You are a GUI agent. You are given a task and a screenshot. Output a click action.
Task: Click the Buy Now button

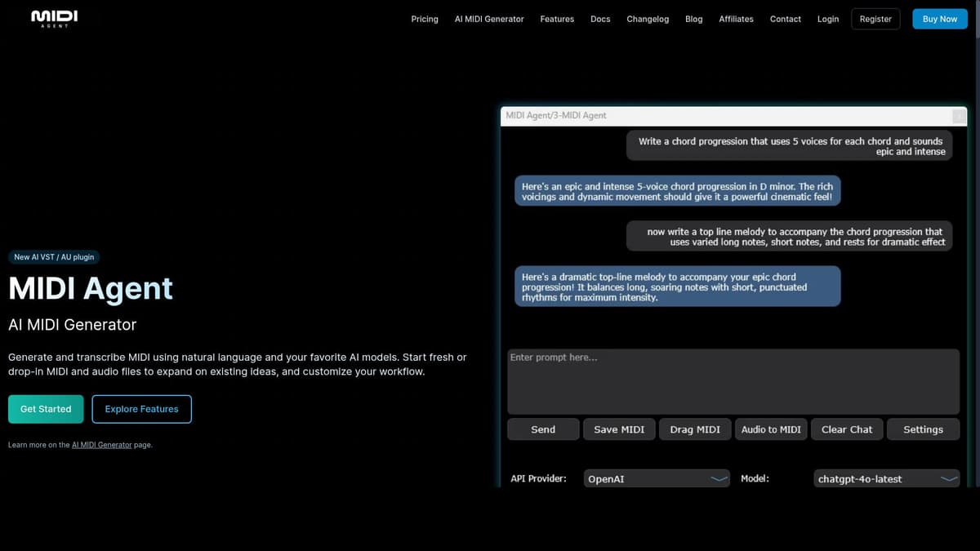click(940, 19)
